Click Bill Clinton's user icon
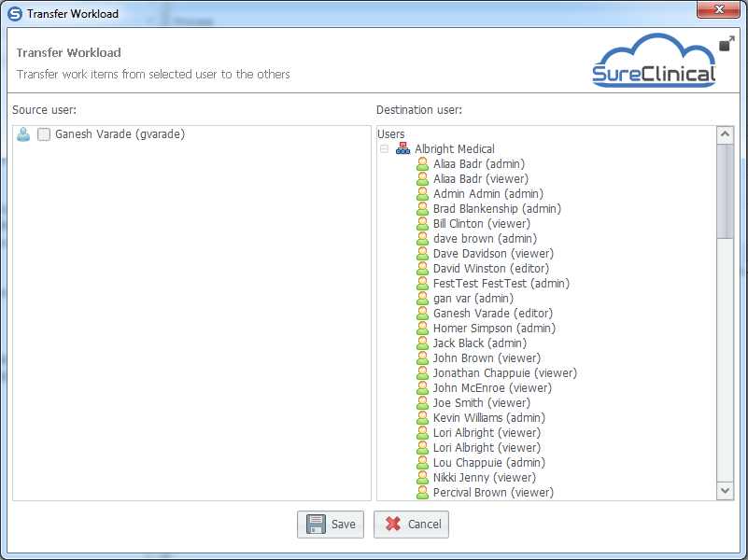This screenshot has width=748, height=560. click(422, 223)
